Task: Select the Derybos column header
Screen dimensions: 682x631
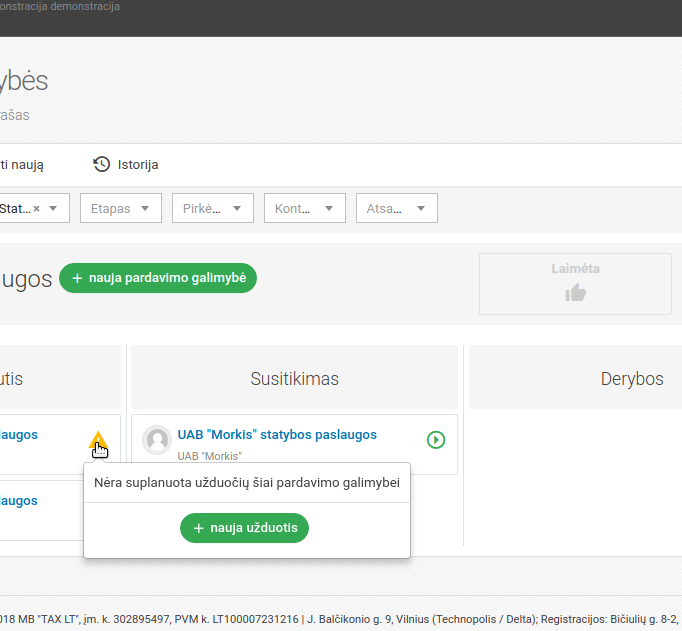Action: tap(631, 379)
